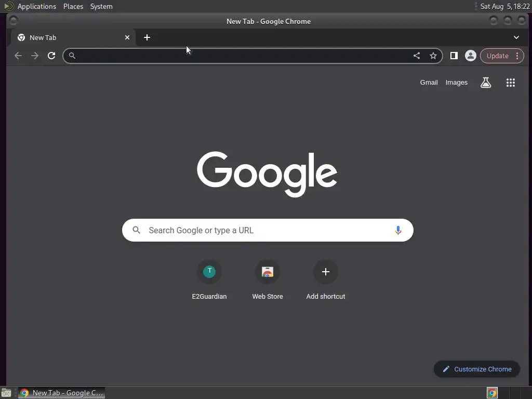The width and height of the screenshot is (532, 399).
Task: Go forward using the forward arrow
Action: tap(35, 56)
